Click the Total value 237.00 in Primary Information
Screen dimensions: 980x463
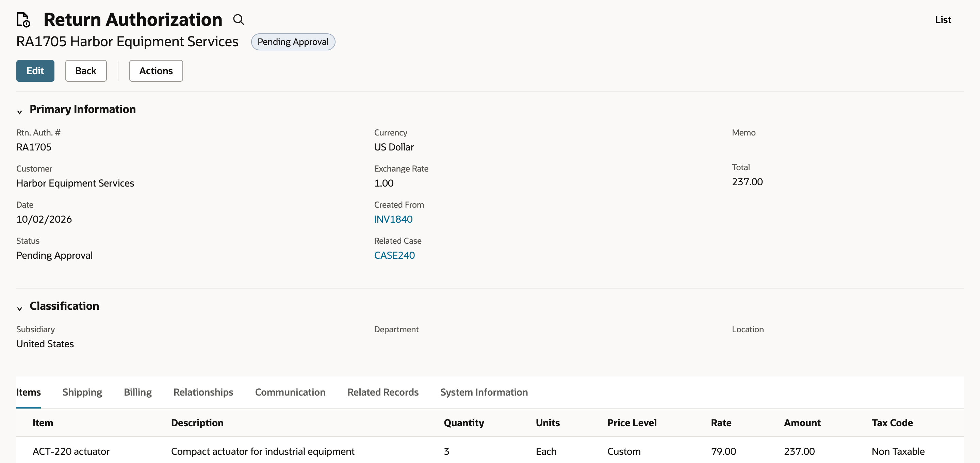pyautogui.click(x=747, y=182)
